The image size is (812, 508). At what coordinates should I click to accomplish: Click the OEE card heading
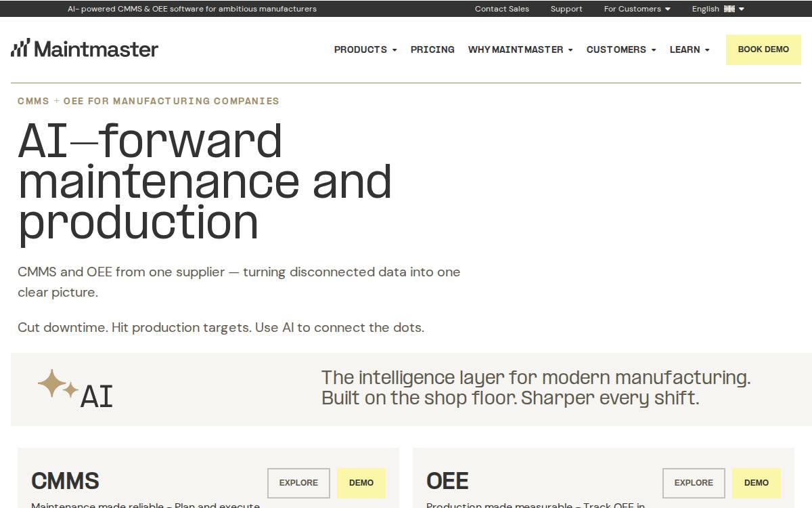click(447, 481)
